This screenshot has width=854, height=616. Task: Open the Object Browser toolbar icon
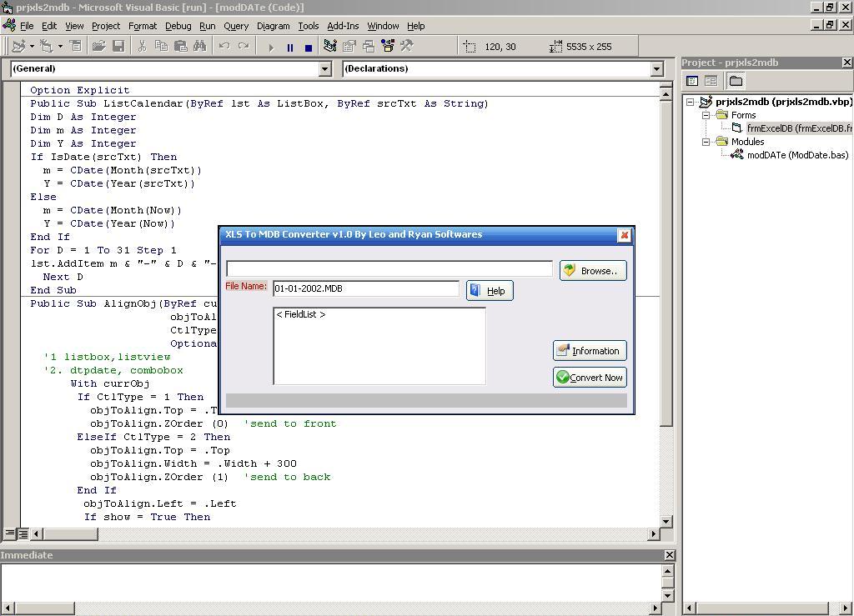pyautogui.click(x=388, y=46)
